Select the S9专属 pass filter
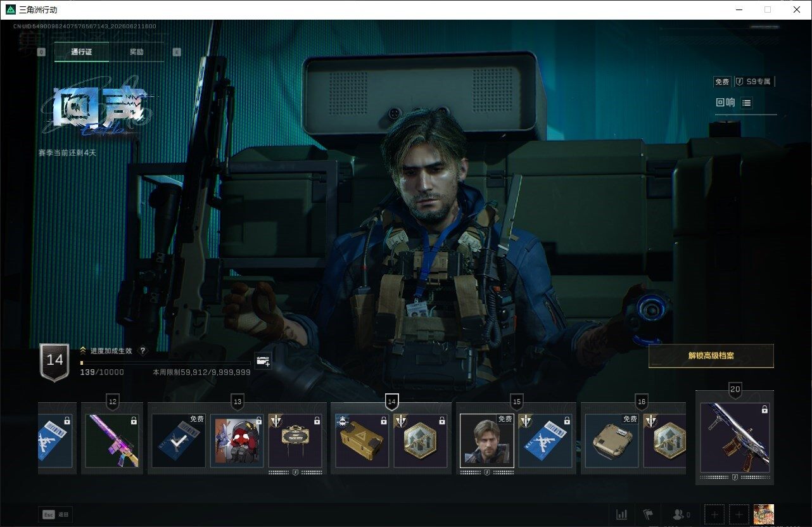This screenshot has width=812, height=527. tap(754, 82)
